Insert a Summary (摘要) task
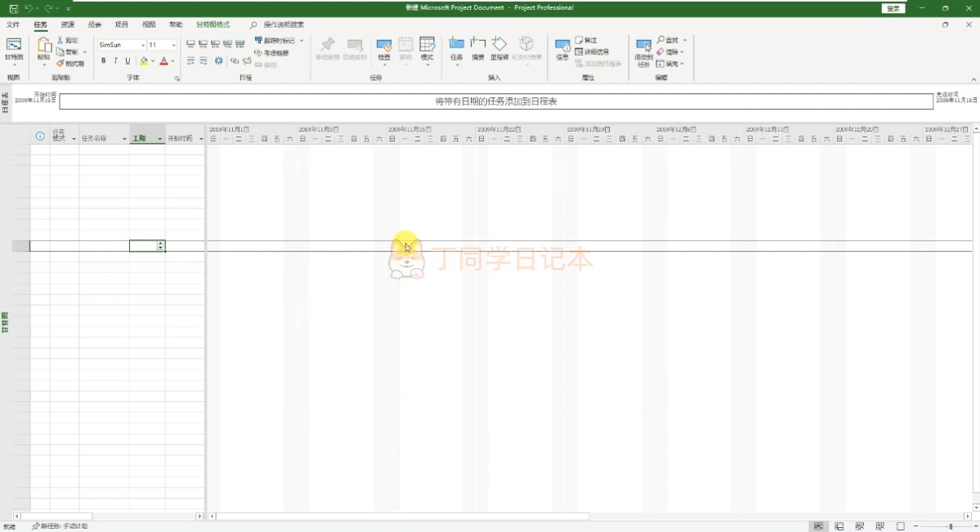The image size is (980, 532). (477, 47)
